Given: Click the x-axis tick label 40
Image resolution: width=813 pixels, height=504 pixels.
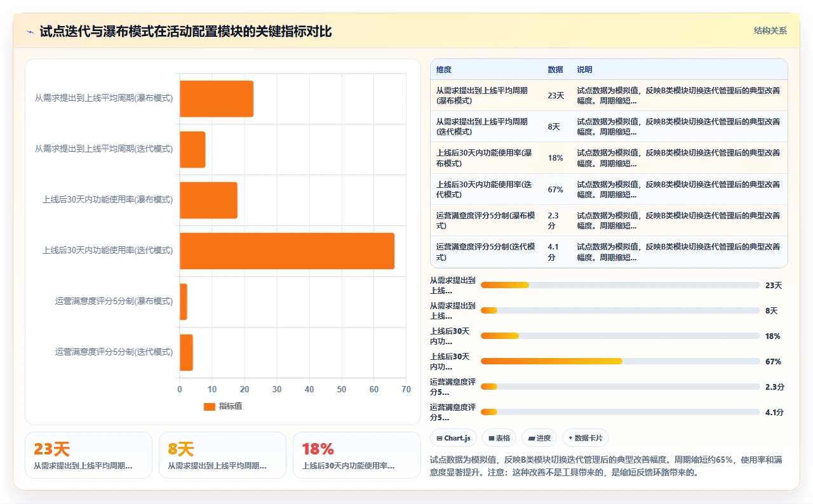Looking at the screenshot, I should [309, 389].
